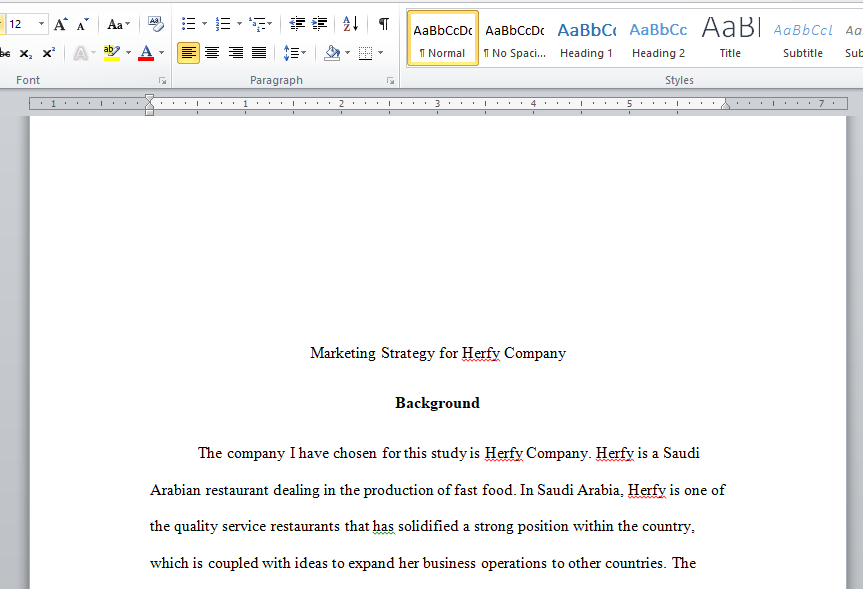Click the right indent marker on ruler
The height and width of the screenshot is (589, 863).
tap(725, 105)
